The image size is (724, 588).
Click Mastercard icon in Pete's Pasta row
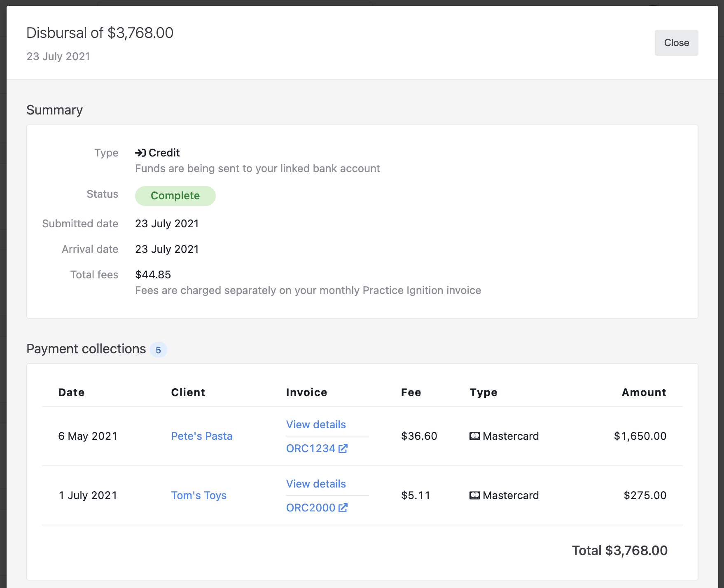(474, 436)
